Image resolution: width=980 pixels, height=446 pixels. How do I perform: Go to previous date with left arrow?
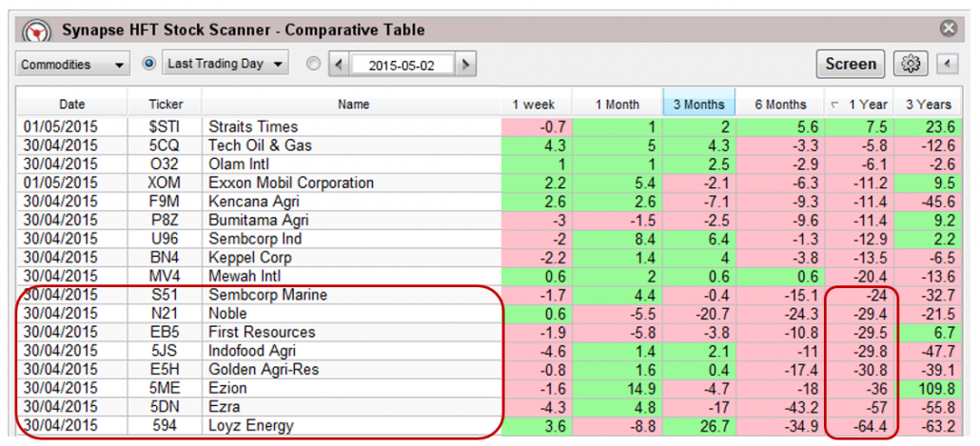click(x=339, y=65)
